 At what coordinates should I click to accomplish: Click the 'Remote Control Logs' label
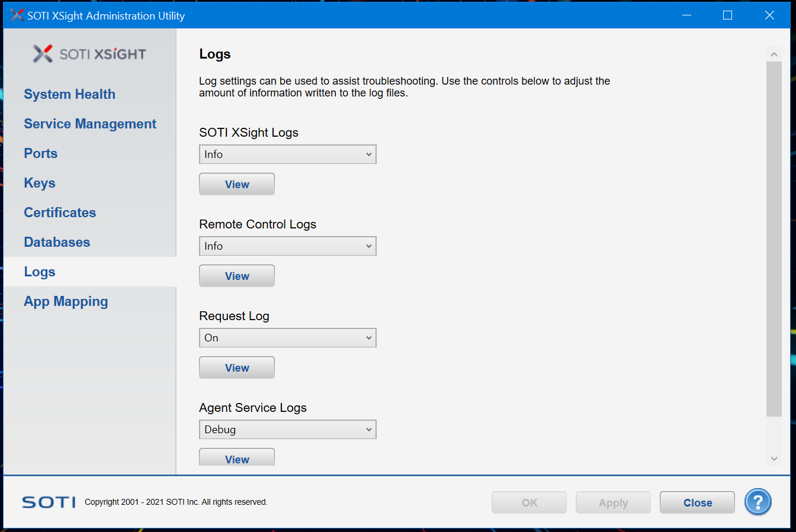pos(258,224)
